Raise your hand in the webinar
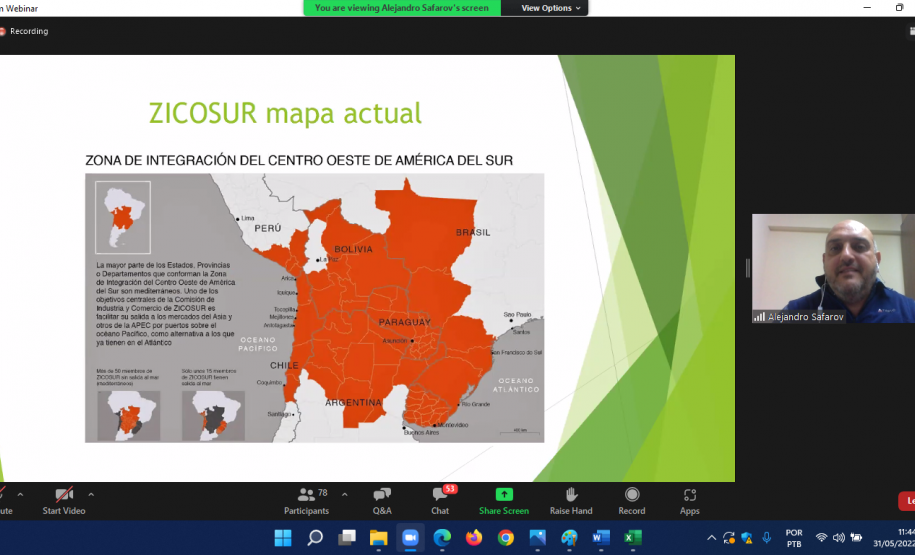Screen dimensions: 915x555 coord(571,500)
